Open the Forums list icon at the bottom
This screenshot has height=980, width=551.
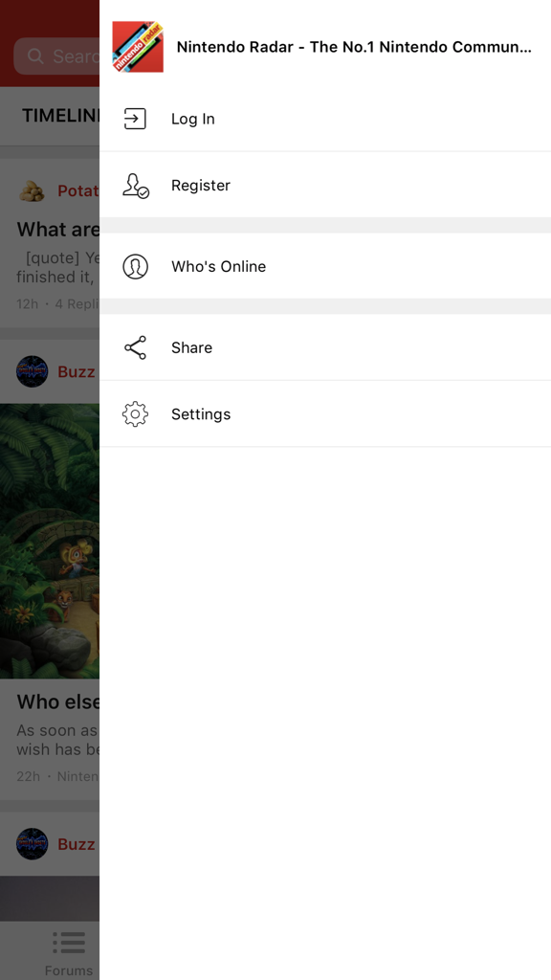69,943
